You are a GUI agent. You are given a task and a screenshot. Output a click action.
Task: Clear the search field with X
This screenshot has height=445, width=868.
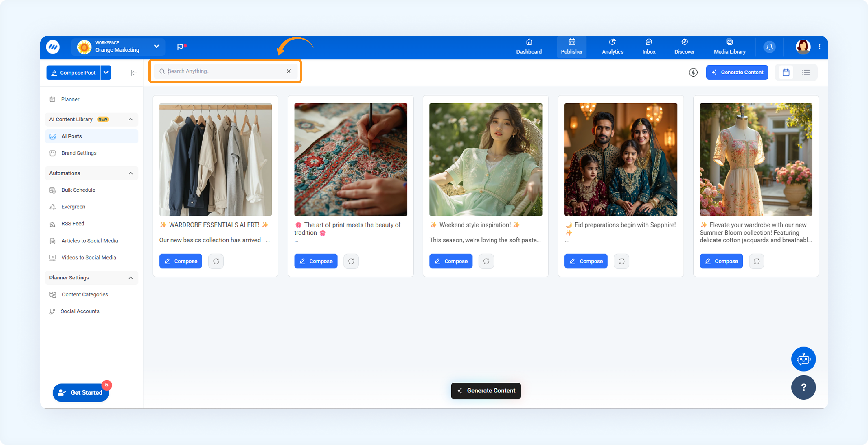[x=289, y=71]
